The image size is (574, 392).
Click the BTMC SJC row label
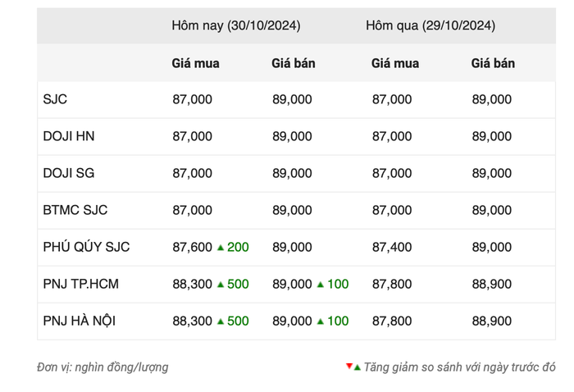pos(75,210)
